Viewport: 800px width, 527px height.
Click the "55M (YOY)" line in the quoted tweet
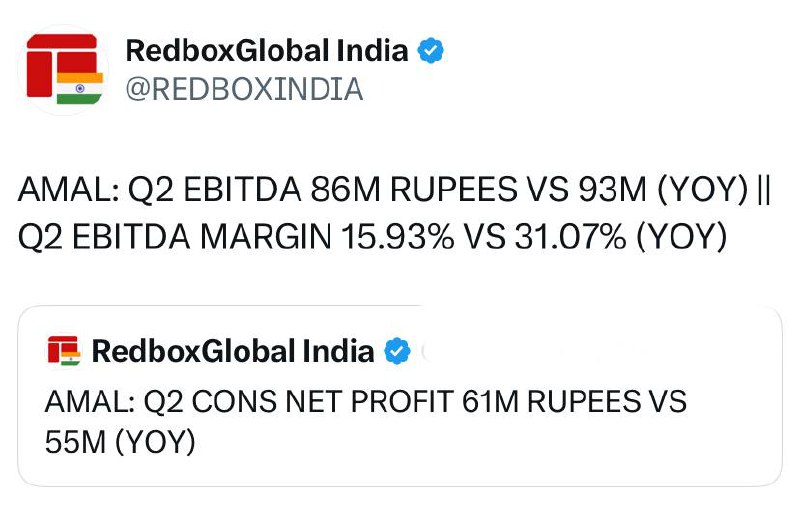coord(119,442)
